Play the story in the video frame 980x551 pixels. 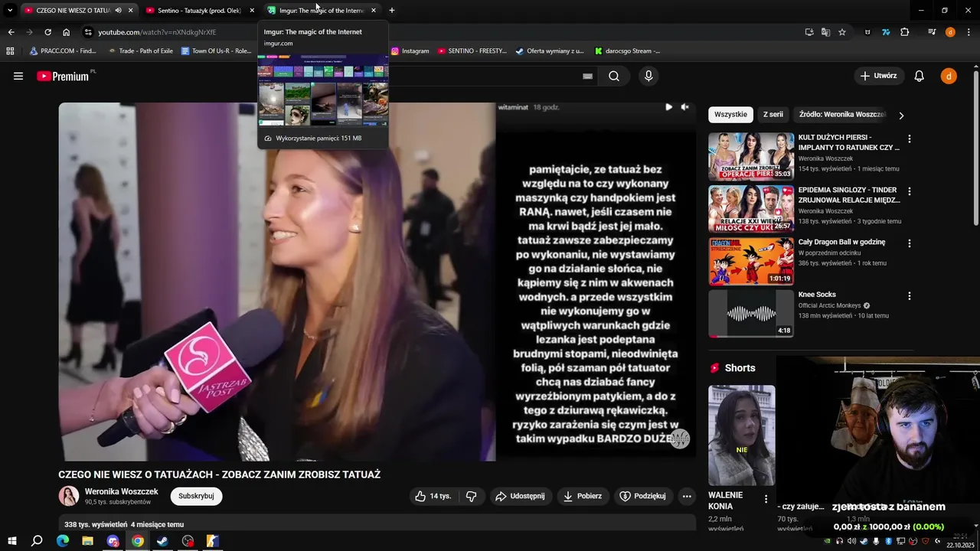click(668, 107)
